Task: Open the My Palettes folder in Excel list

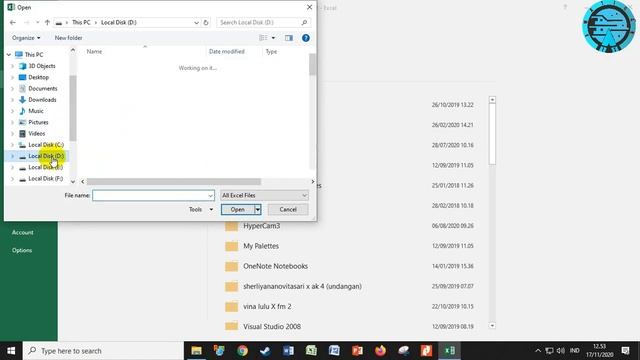Action: [261, 246]
